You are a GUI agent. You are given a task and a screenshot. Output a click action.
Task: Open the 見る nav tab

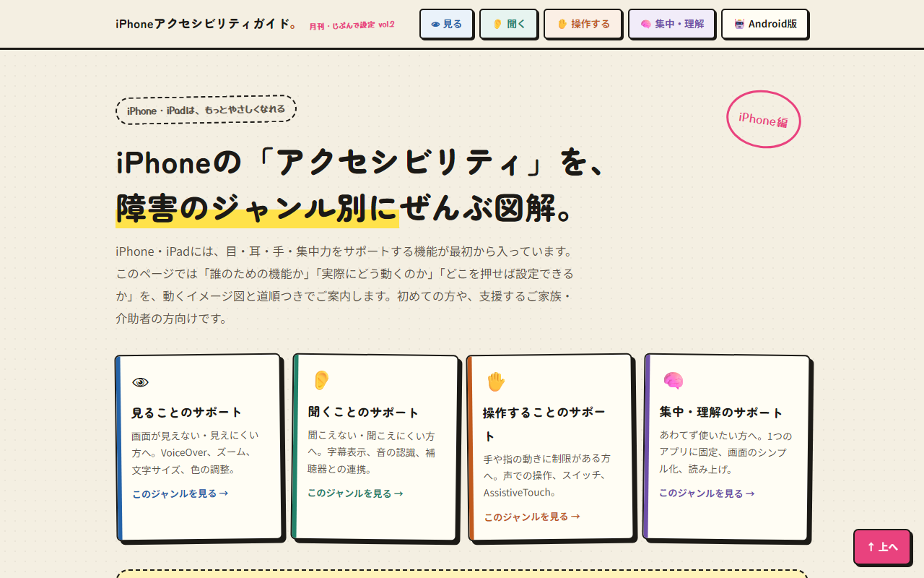[x=446, y=24]
